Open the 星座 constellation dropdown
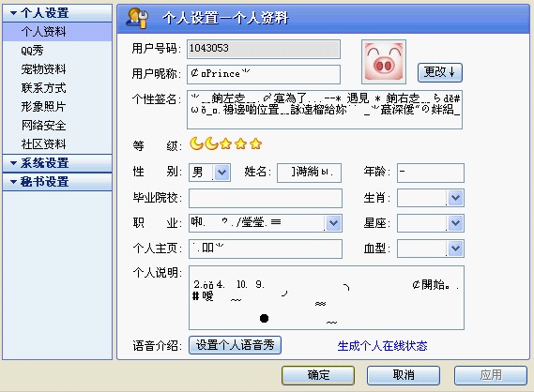 coord(456,223)
